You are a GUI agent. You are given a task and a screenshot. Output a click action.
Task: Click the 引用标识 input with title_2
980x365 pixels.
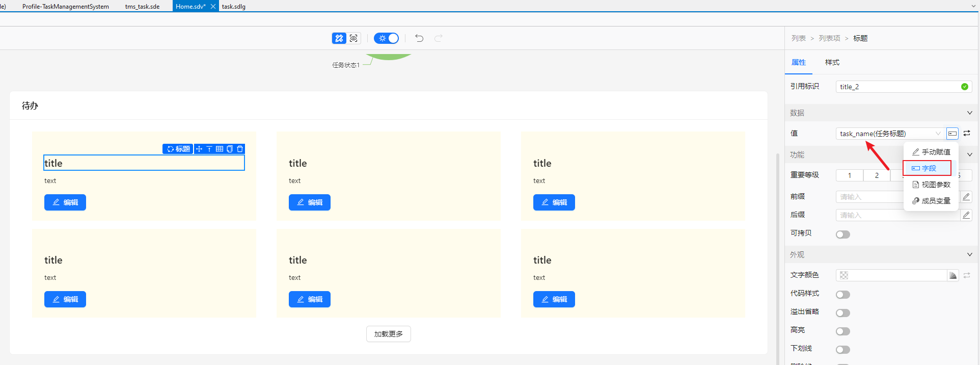[x=904, y=87]
